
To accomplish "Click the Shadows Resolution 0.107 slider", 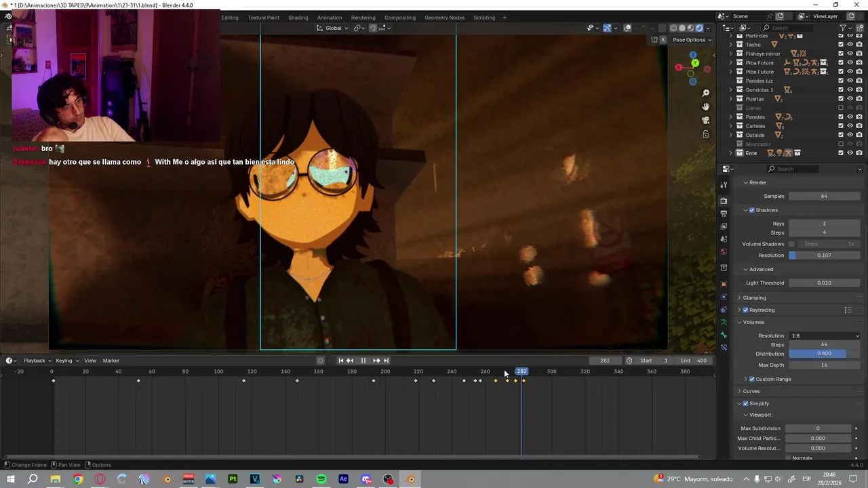I will (x=825, y=256).
